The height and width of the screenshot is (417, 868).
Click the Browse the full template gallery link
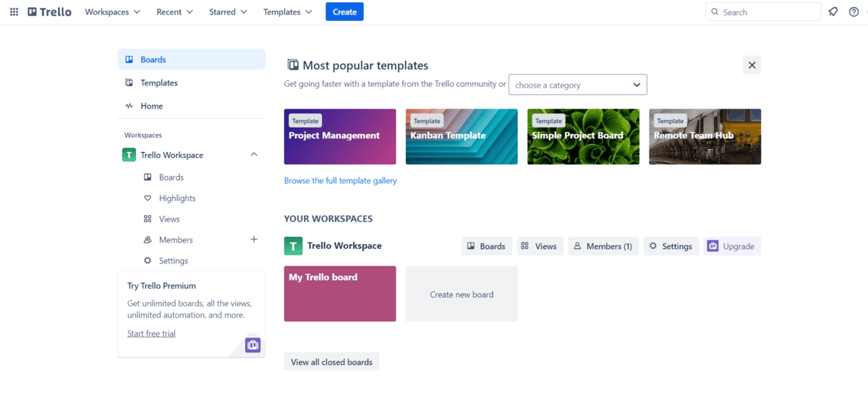click(x=340, y=180)
